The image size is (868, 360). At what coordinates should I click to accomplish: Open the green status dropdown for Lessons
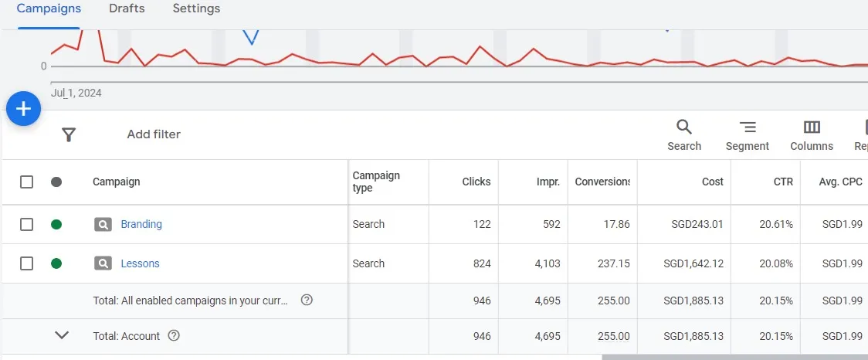pos(56,263)
